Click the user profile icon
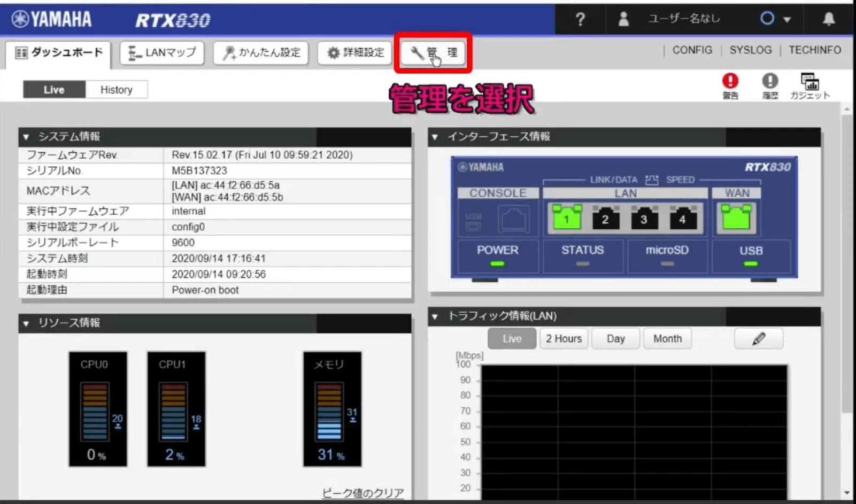 (x=623, y=19)
